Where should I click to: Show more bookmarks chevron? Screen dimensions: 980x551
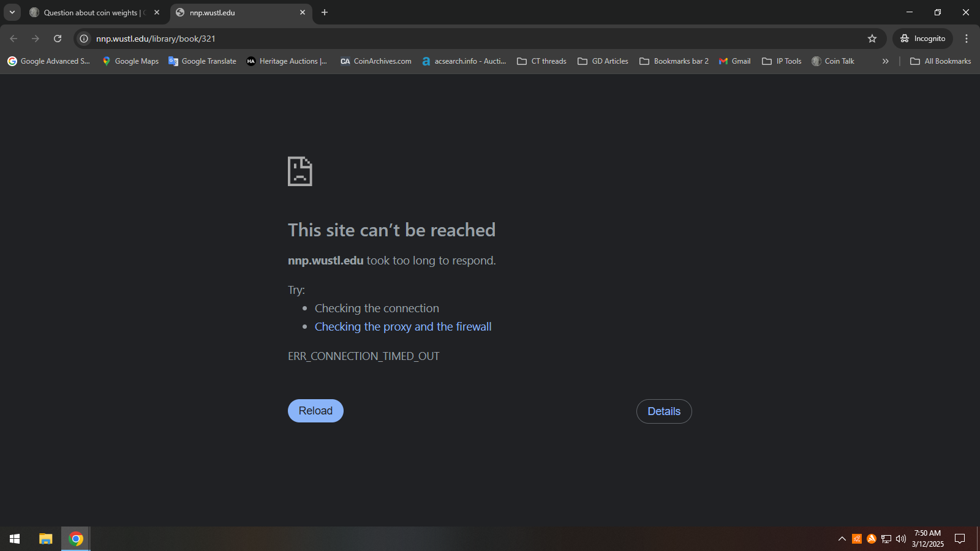click(x=885, y=61)
